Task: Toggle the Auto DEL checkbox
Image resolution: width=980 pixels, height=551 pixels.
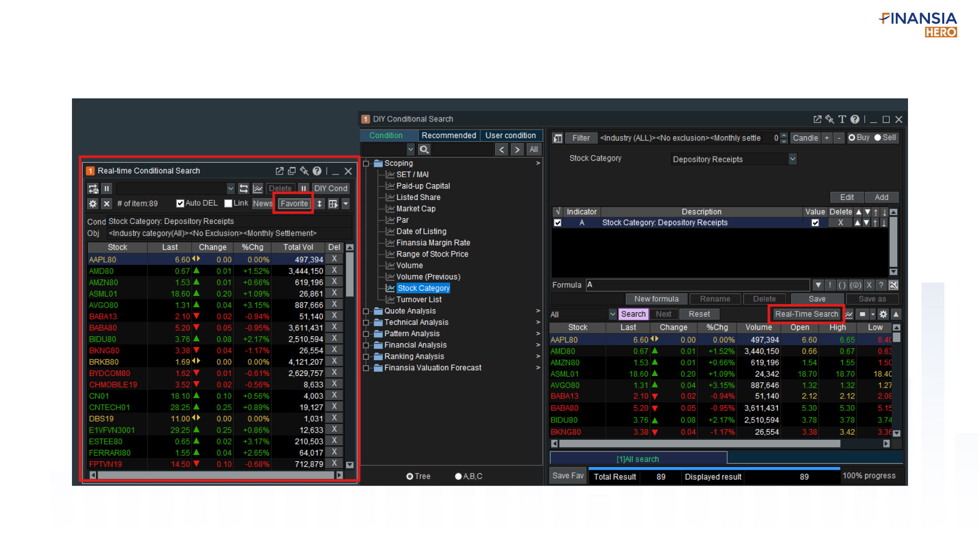Action: click(180, 203)
